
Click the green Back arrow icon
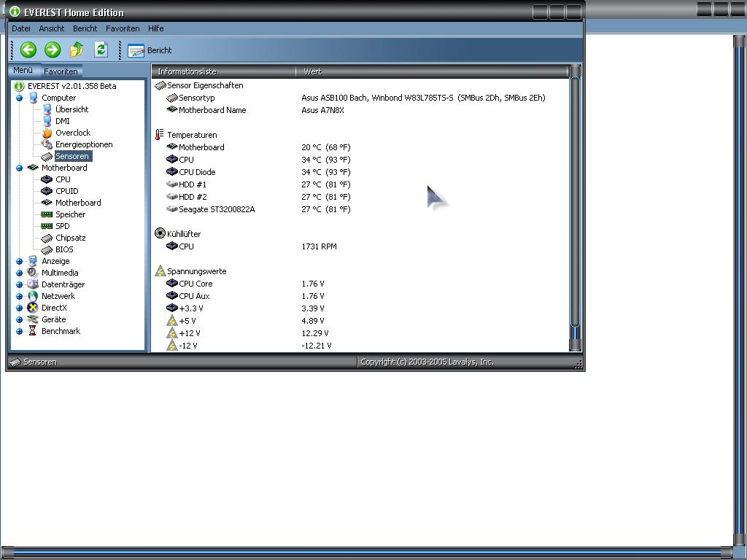tap(28, 50)
